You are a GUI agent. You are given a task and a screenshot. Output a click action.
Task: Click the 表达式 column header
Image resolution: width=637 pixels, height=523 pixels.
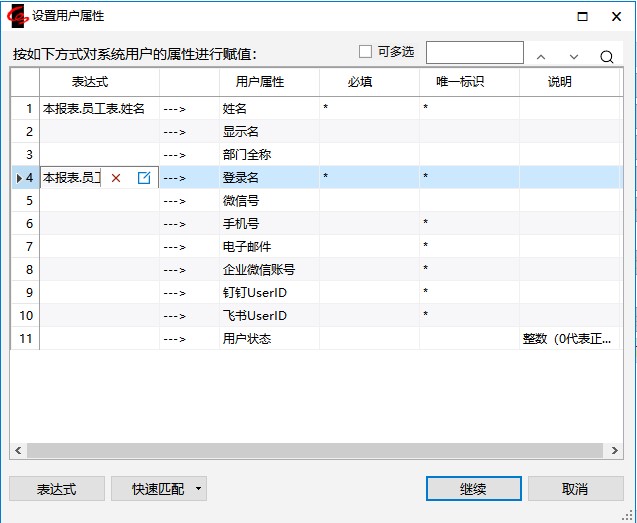[x=90, y=82]
